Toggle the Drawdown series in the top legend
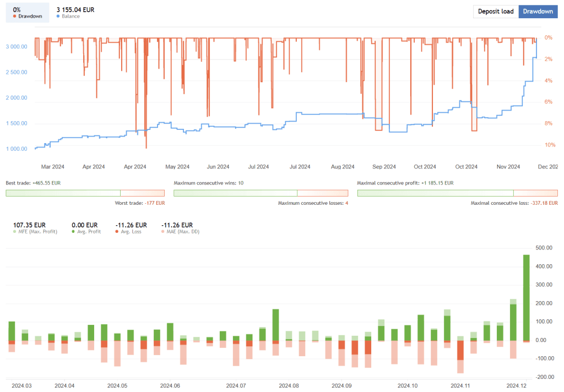Image resolution: width=564 pixels, height=392 pixels. (x=13, y=16)
